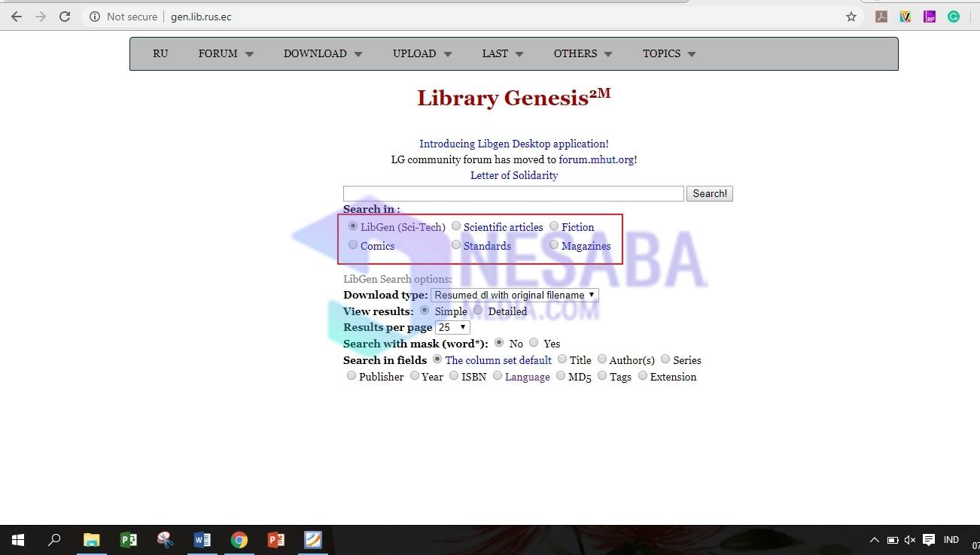This screenshot has height=555, width=980.
Task: Search in MD5 field radio button
Action: coord(561,375)
